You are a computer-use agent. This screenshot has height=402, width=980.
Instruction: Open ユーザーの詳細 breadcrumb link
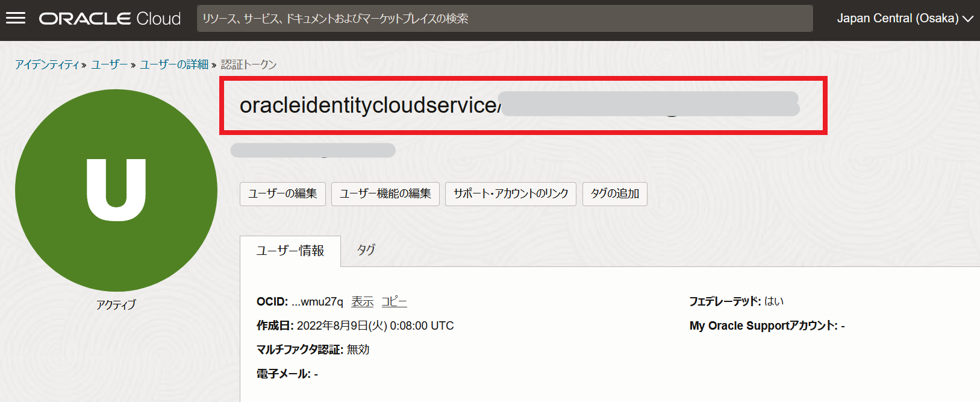[174, 64]
